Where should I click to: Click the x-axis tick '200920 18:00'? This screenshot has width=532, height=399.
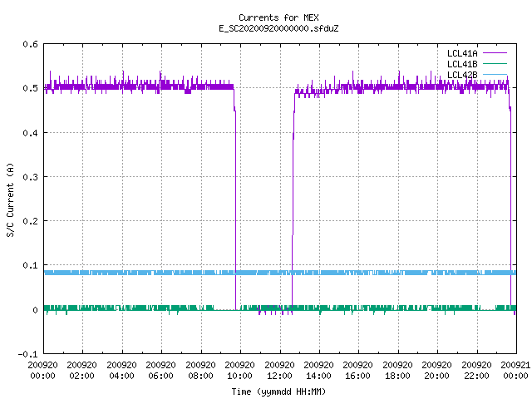(397, 371)
